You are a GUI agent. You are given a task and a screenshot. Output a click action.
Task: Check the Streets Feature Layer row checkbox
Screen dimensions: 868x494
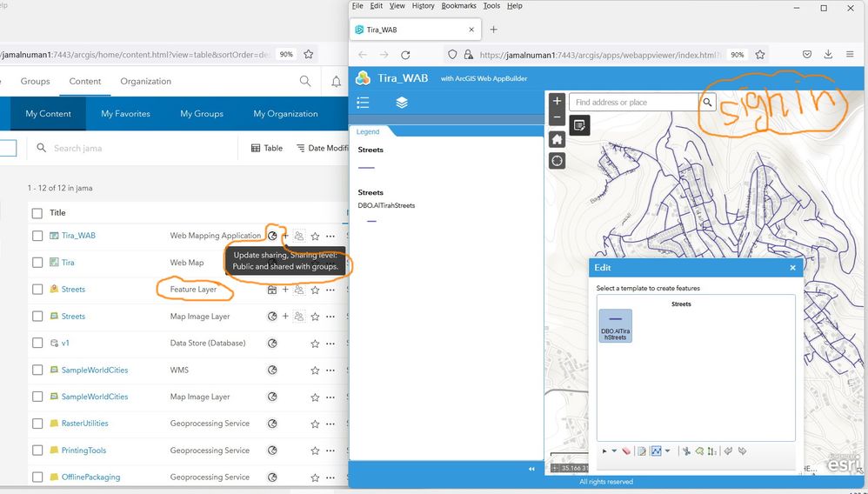(37, 290)
